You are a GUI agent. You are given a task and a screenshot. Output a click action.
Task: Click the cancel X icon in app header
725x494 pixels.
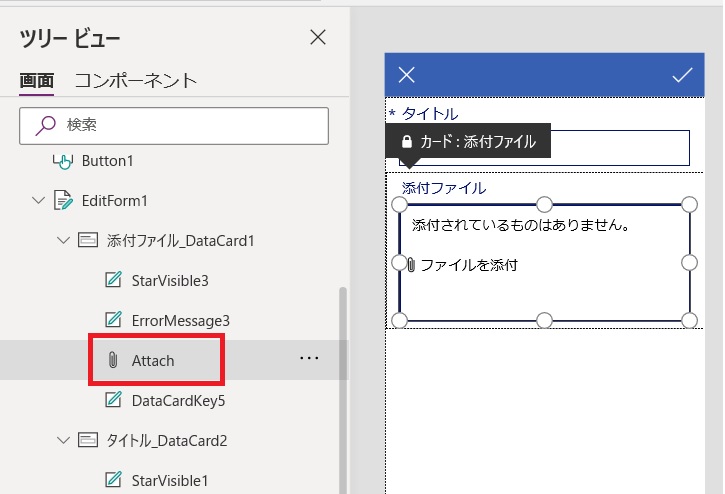tap(406, 74)
